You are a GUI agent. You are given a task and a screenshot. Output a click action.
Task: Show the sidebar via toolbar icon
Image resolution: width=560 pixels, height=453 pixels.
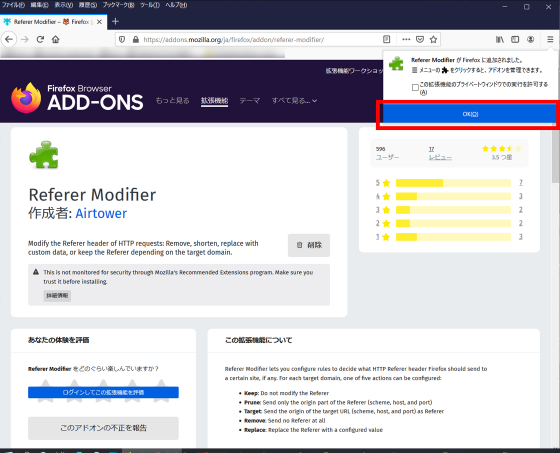pyautogui.click(x=515, y=39)
